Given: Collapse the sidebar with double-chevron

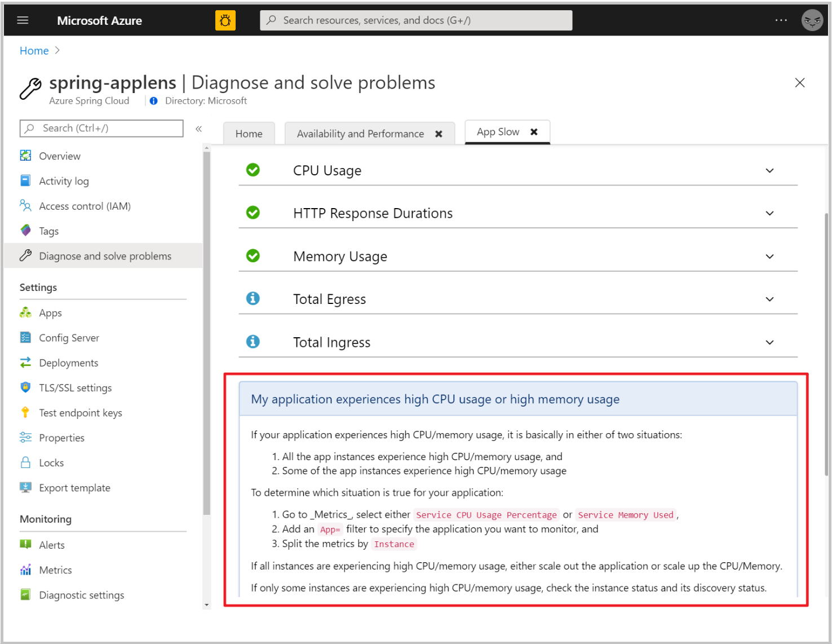Looking at the screenshot, I should coord(199,129).
